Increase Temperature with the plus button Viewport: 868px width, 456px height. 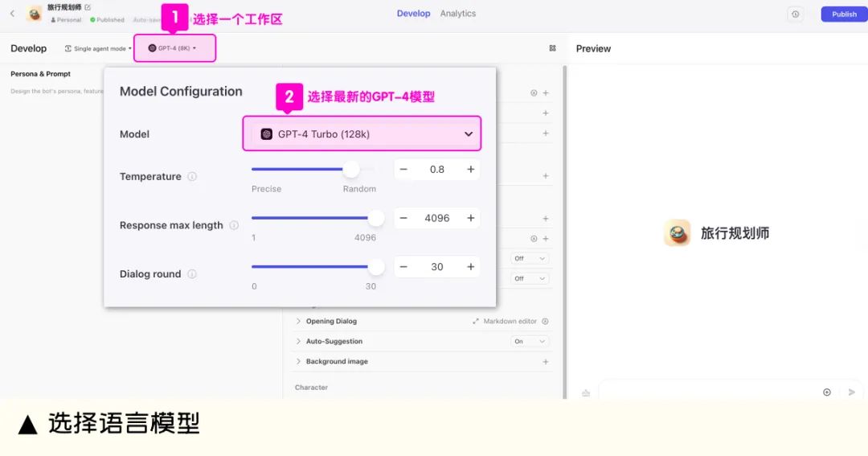[470, 170]
